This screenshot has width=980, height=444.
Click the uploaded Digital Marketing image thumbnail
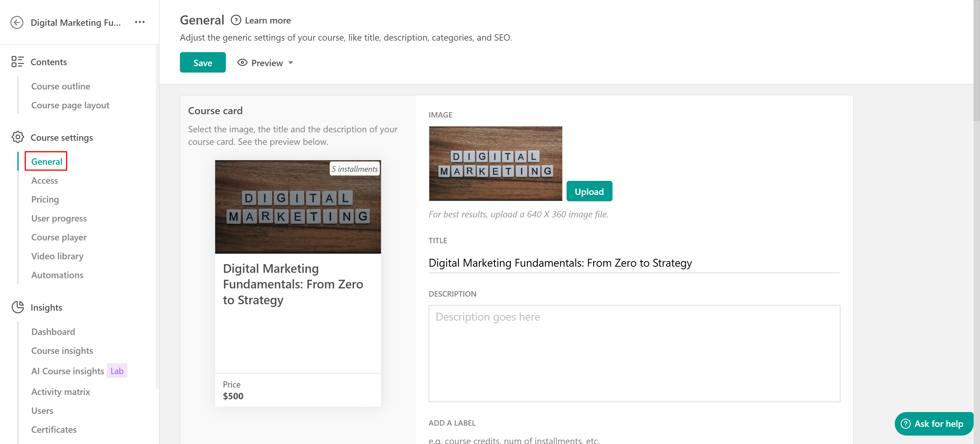(x=495, y=163)
